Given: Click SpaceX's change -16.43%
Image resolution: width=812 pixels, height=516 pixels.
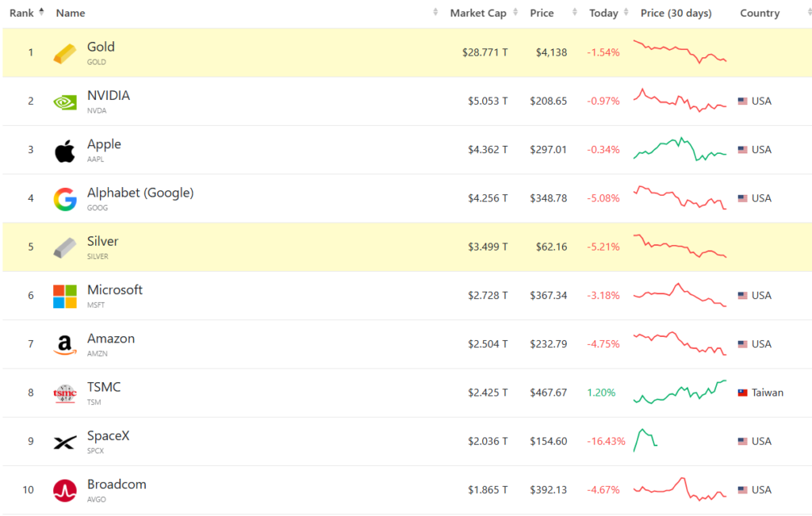Looking at the screenshot, I should click(x=606, y=441).
